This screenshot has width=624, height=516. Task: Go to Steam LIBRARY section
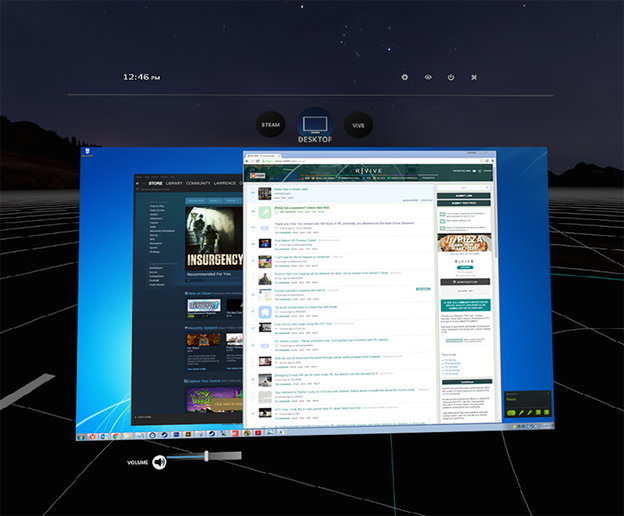click(175, 184)
